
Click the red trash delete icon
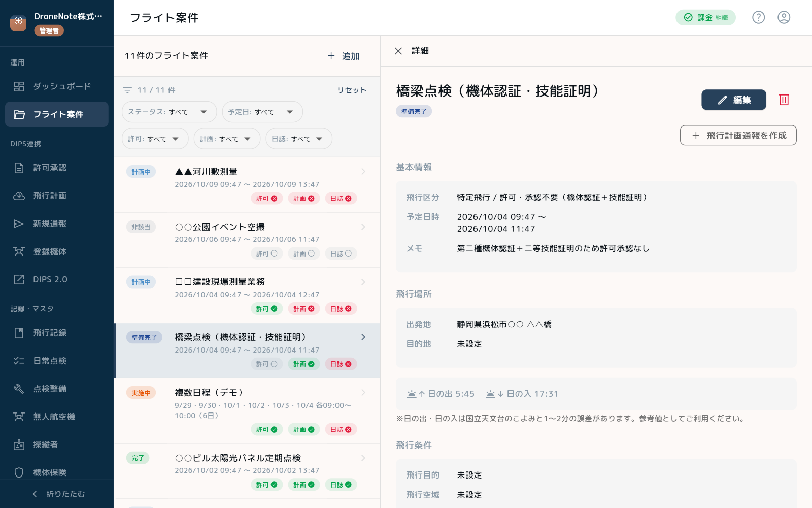click(x=784, y=100)
